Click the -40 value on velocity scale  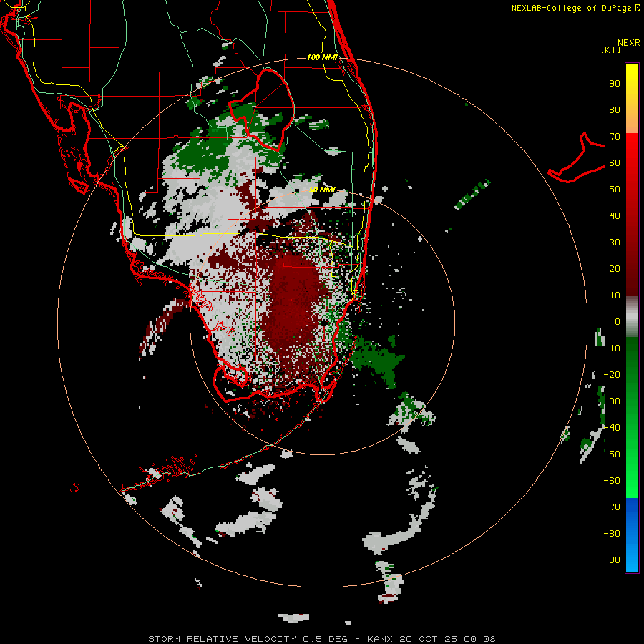612,428
